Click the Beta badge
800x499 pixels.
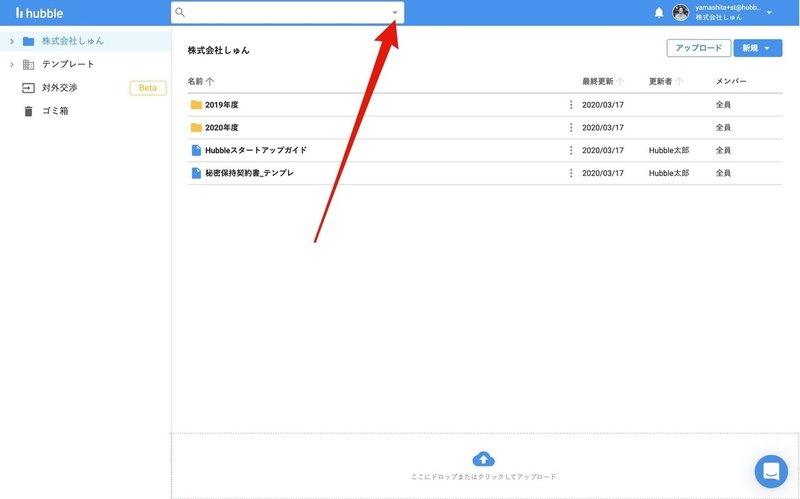[148, 88]
